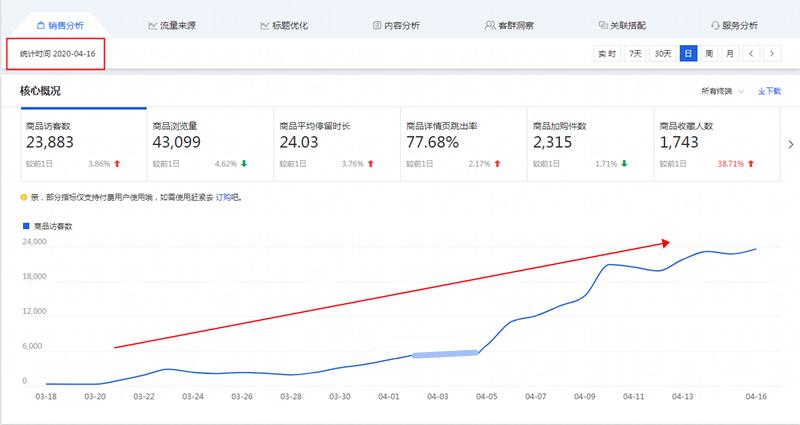
Task: Open the 客群洞察 tab
Action: (509, 25)
